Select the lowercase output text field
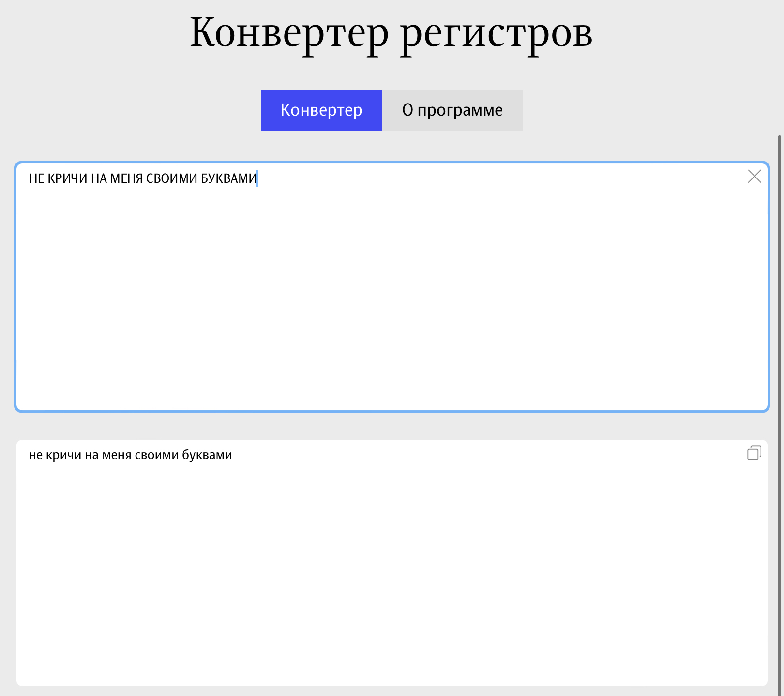The height and width of the screenshot is (696, 784). pos(392,563)
